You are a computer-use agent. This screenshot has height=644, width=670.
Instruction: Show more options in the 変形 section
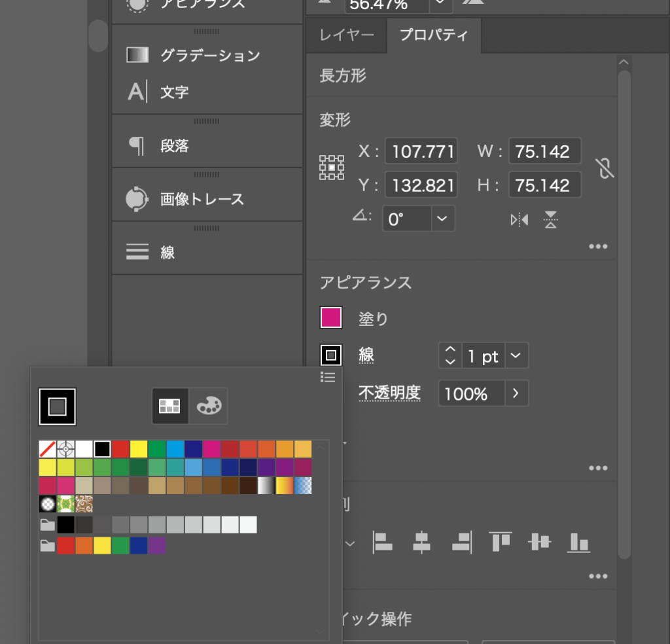tap(598, 247)
